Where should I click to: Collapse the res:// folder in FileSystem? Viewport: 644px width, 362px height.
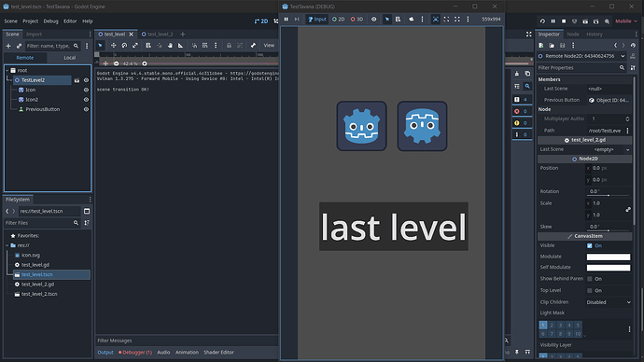(7, 245)
